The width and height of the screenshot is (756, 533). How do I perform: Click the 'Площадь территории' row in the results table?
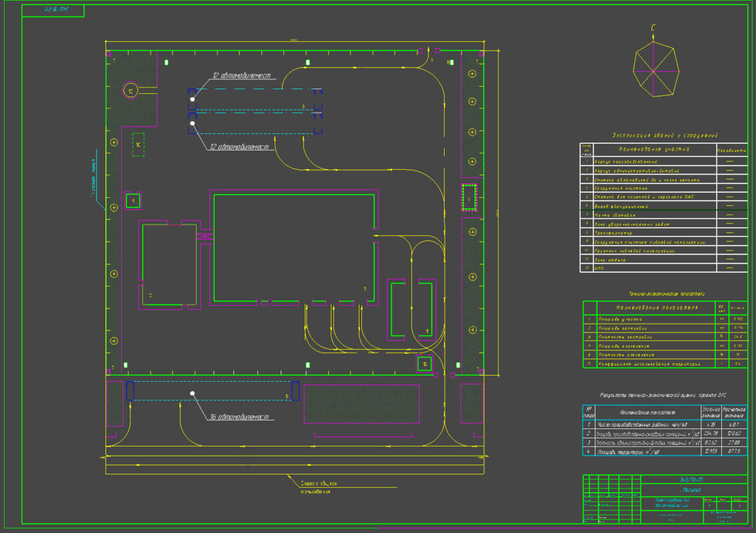(x=665, y=452)
